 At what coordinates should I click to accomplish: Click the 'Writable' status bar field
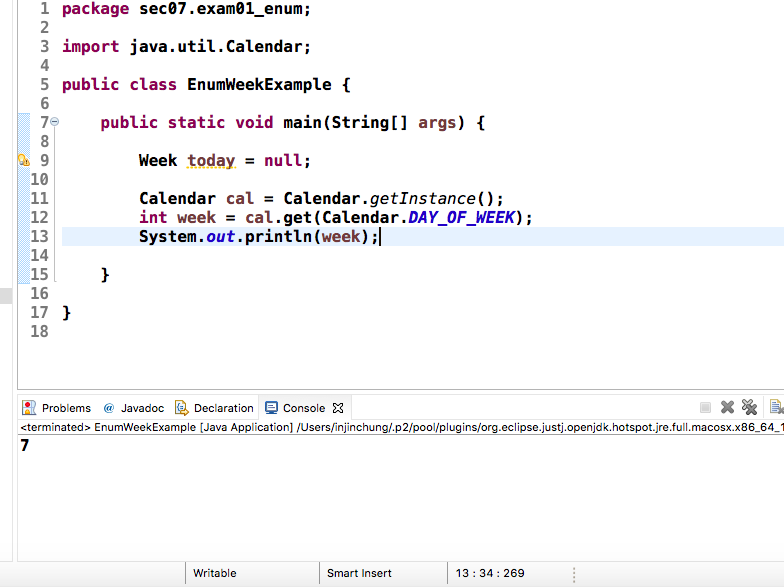[x=214, y=573]
